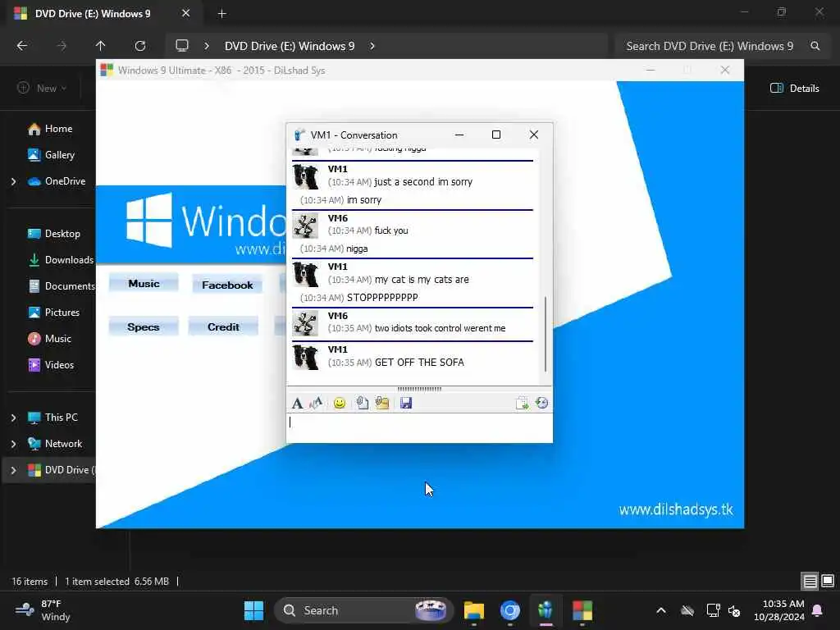Open File Explorer from the taskbar

coord(474,610)
